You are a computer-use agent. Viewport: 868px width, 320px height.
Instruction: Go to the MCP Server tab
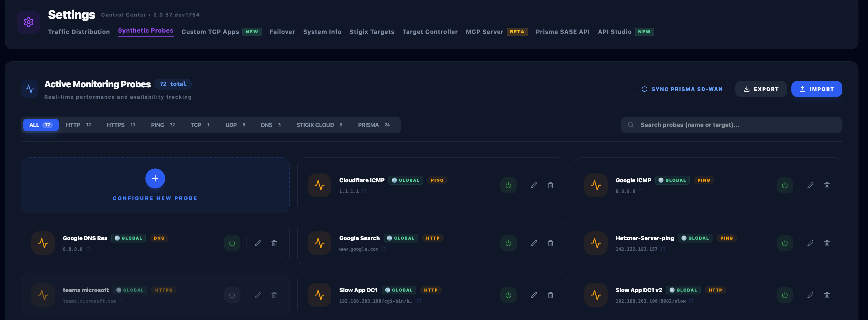point(496,32)
